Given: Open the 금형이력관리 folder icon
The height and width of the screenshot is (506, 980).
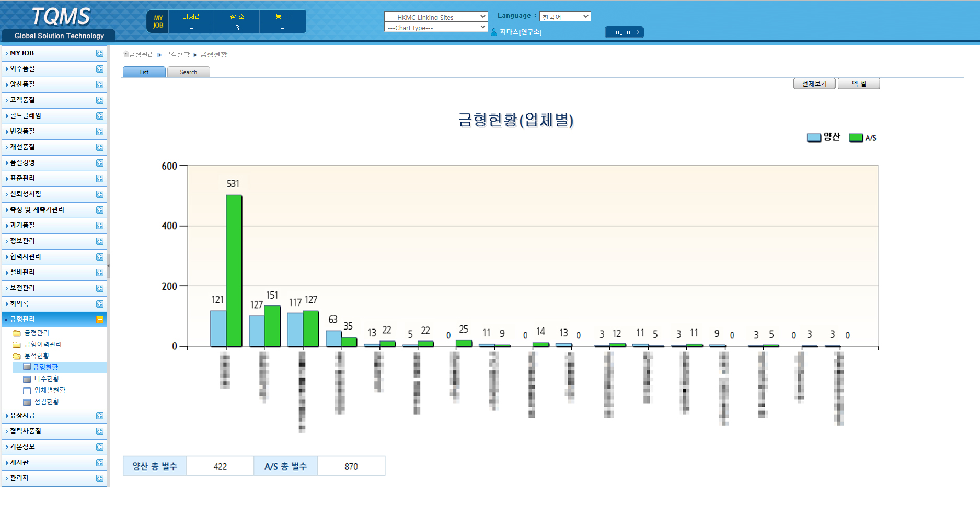Looking at the screenshot, I should point(17,345).
